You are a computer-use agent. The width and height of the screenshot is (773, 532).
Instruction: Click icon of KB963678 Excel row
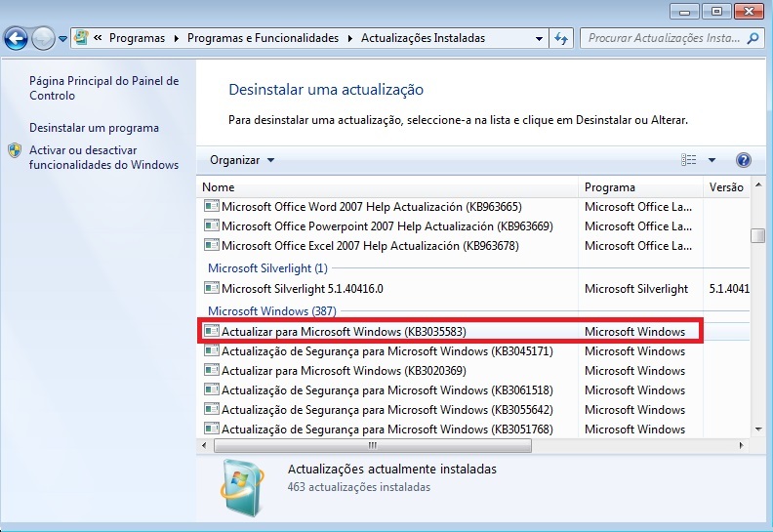(212, 245)
